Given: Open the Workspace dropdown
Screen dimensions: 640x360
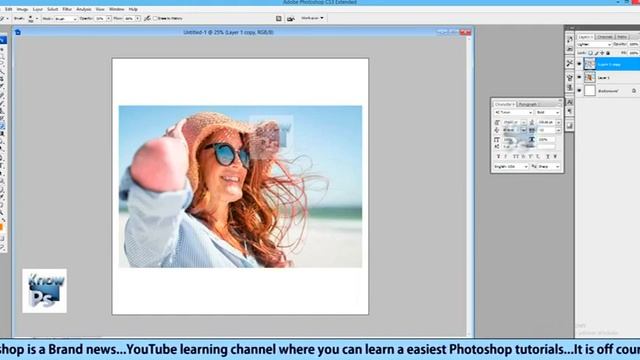Looking at the screenshot, I should [x=312, y=18].
